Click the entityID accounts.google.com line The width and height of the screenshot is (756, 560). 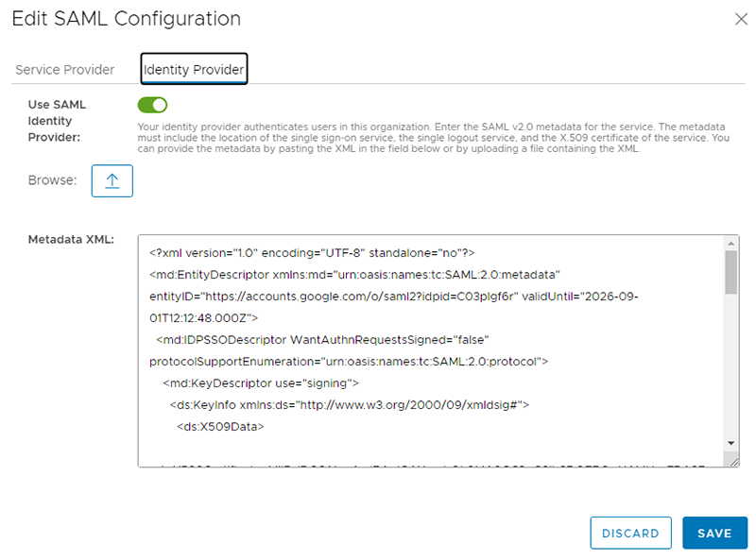[x=393, y=297]
